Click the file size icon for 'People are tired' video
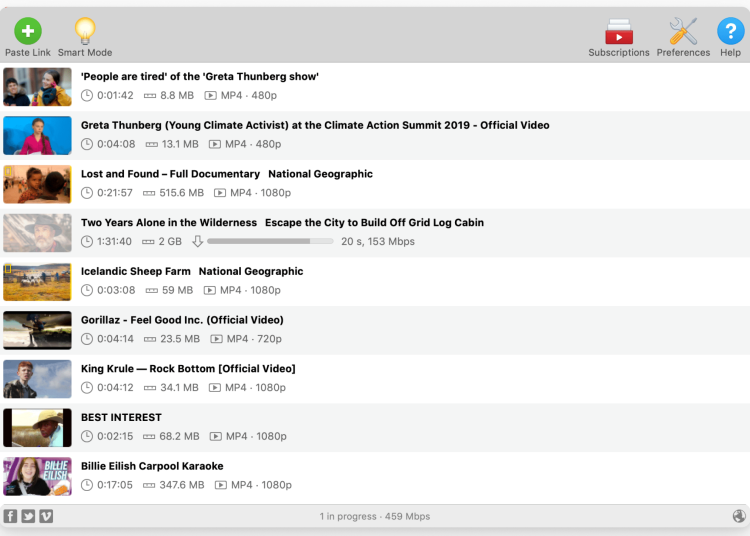 (x=150, y=96)
